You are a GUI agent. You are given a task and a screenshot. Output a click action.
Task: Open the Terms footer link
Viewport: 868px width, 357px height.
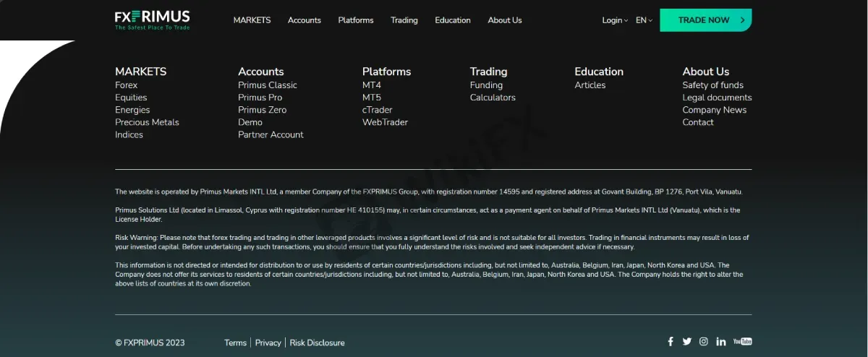click(235, 343)
